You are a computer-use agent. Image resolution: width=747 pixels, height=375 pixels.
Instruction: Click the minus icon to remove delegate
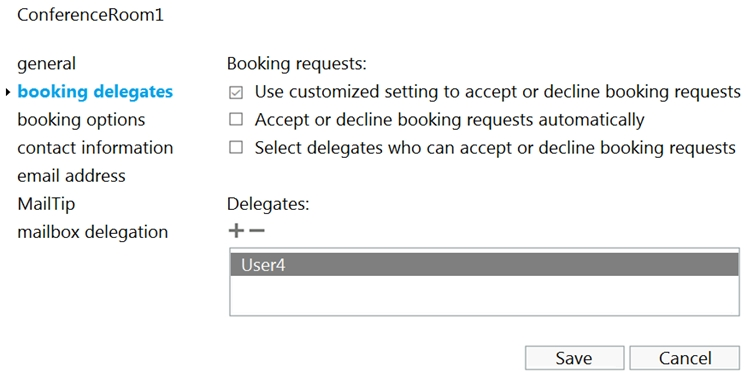[257, 231]
